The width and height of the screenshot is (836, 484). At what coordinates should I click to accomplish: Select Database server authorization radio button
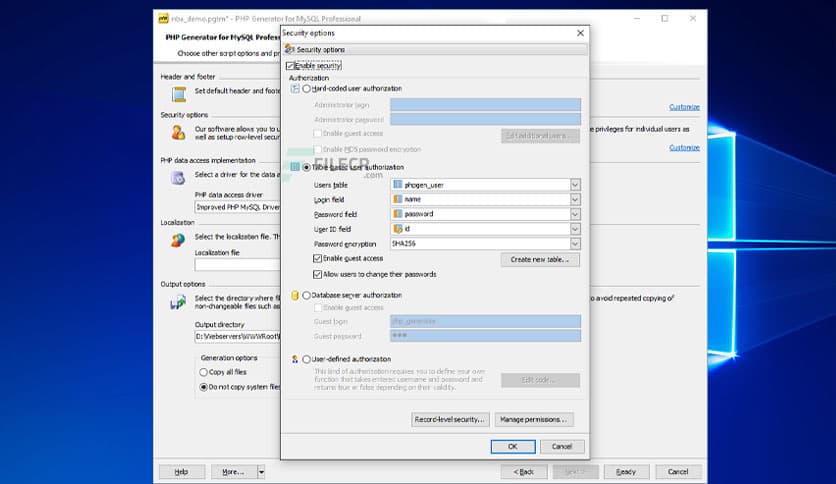coord(307,295)
